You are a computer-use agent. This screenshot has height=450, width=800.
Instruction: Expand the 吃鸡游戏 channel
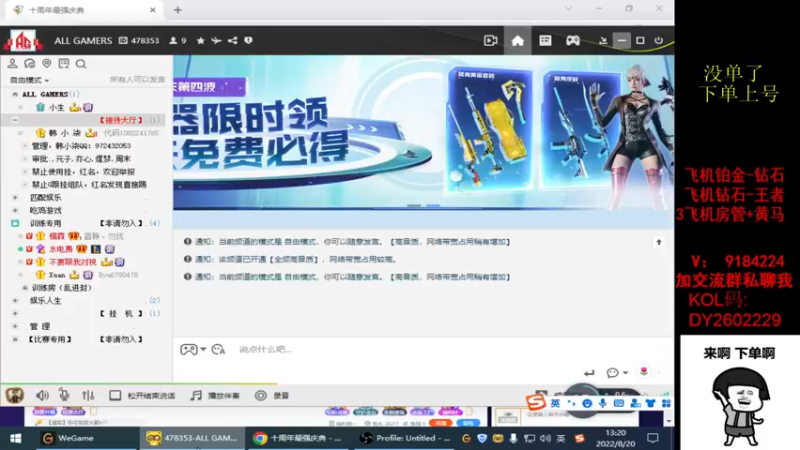[15, 210]
